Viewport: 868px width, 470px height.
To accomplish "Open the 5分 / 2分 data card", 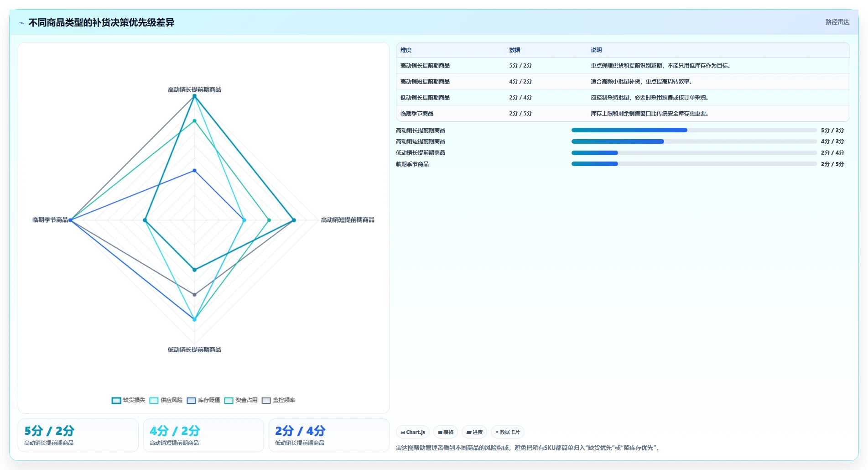I will 78,435.
